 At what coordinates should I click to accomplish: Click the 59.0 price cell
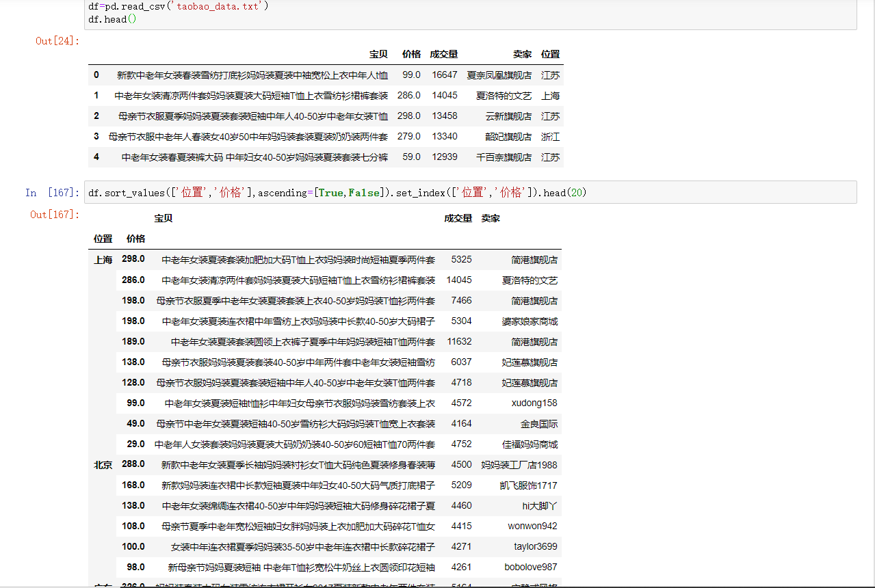(412, 157)
